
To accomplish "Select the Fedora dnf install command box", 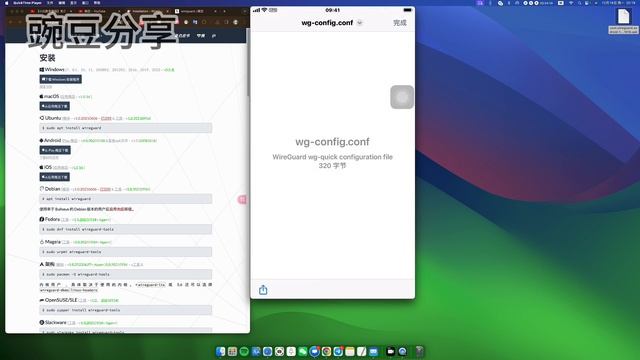I will [126, 229].
